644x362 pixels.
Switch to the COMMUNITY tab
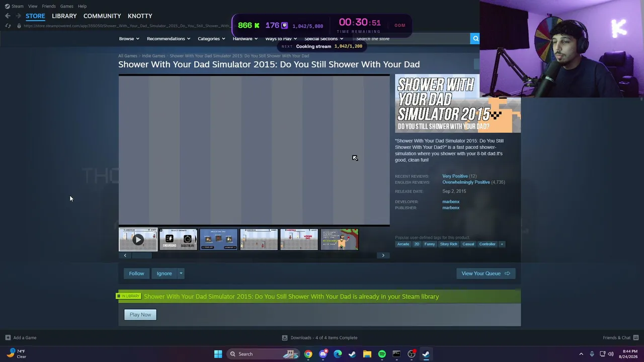coord(102,16)
